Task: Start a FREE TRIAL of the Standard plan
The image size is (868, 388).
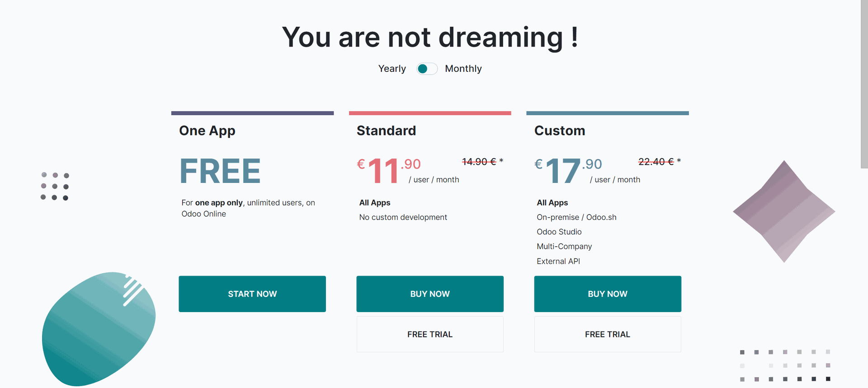Action: coord(430,334)
